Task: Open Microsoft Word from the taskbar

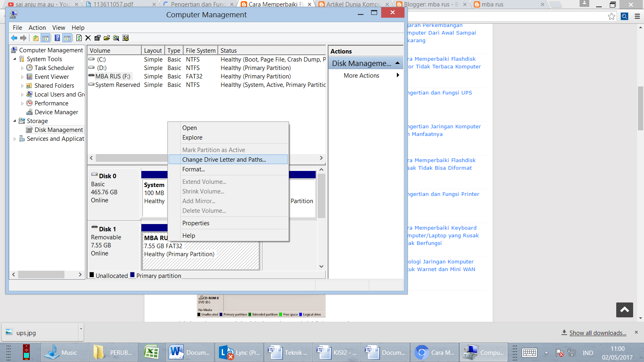Action: coord(189,352)
